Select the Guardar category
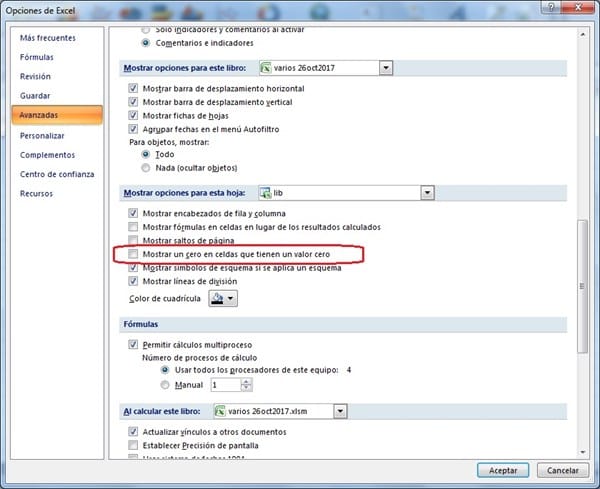 click(35, 96)
